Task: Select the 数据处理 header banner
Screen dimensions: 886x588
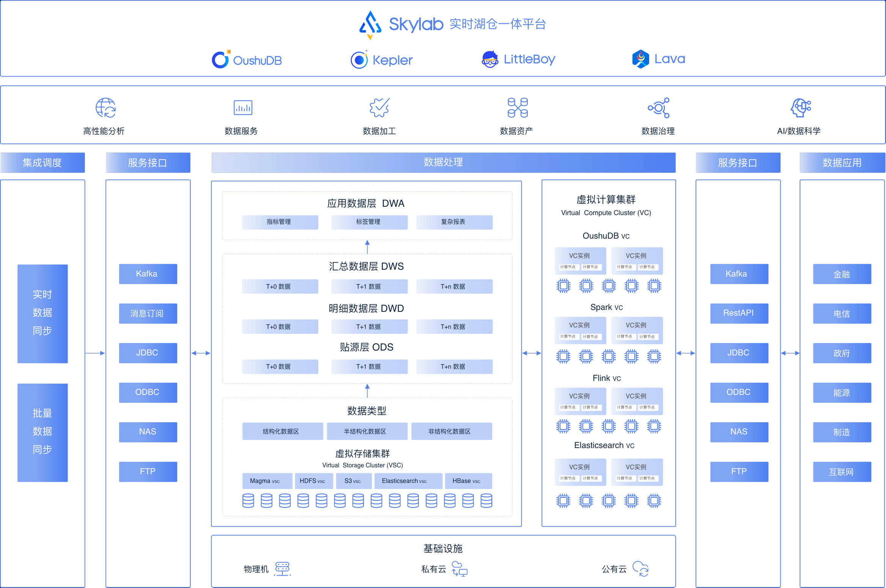Action: tap(443, 162)
